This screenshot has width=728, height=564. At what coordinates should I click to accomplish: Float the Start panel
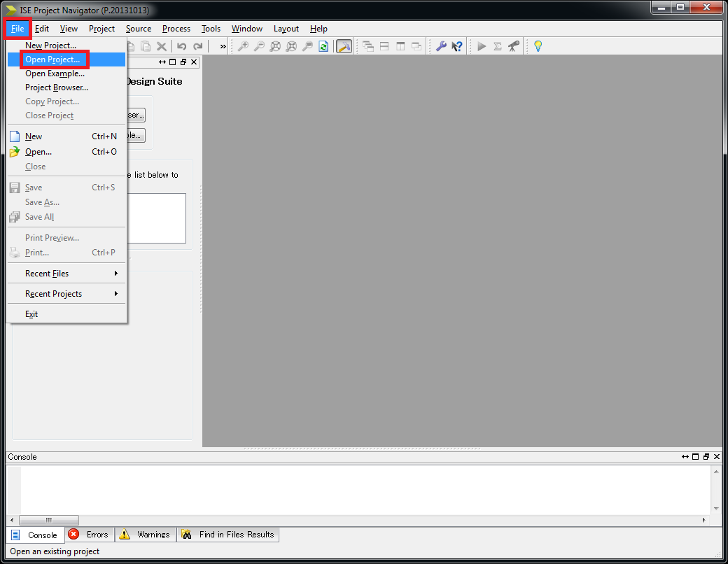pos(183,62)
